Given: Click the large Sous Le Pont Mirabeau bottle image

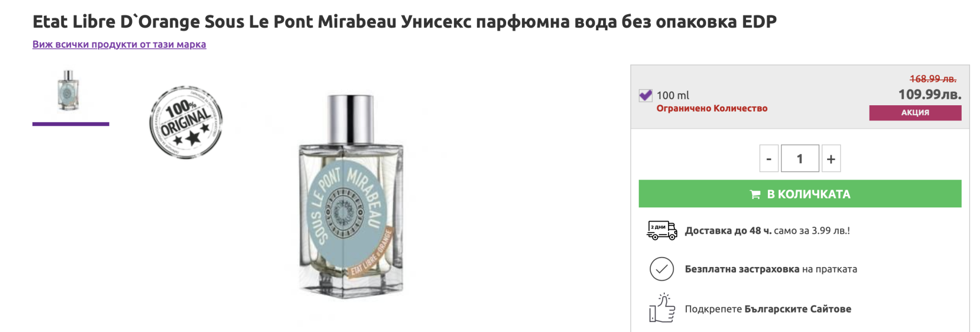Looking at the screenshot, I should (x=351, y=196).
